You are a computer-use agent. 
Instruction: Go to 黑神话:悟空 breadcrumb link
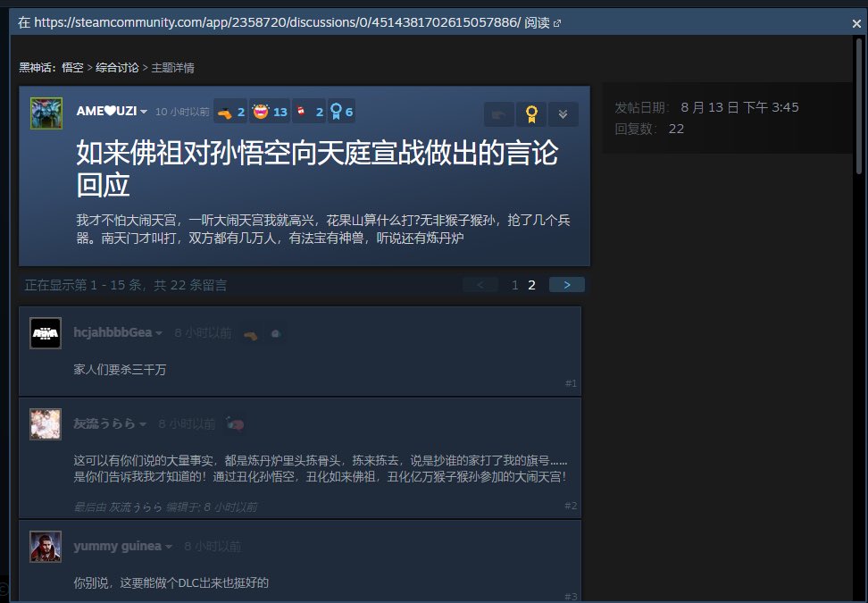tap(51, 68)
